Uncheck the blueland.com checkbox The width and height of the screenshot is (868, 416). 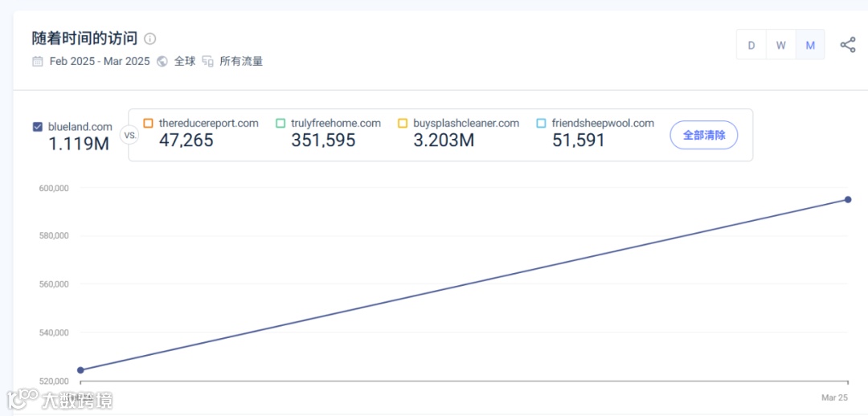(x=38, y=127)
